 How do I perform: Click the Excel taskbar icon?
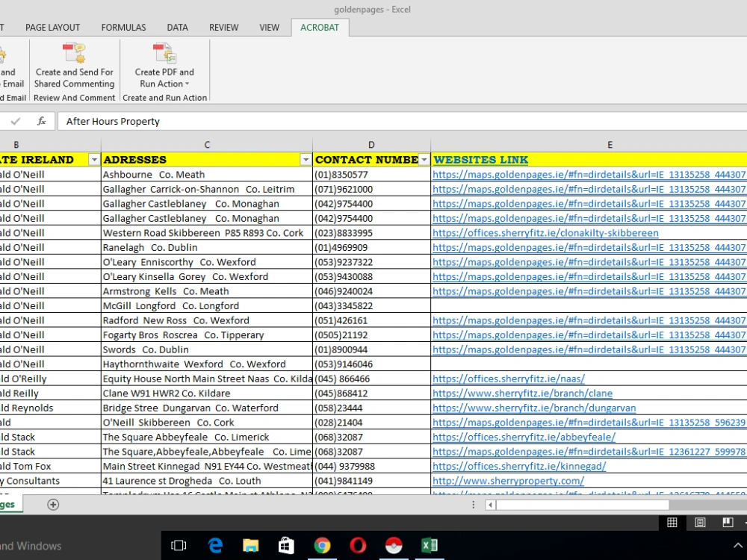tap(430, 545)
